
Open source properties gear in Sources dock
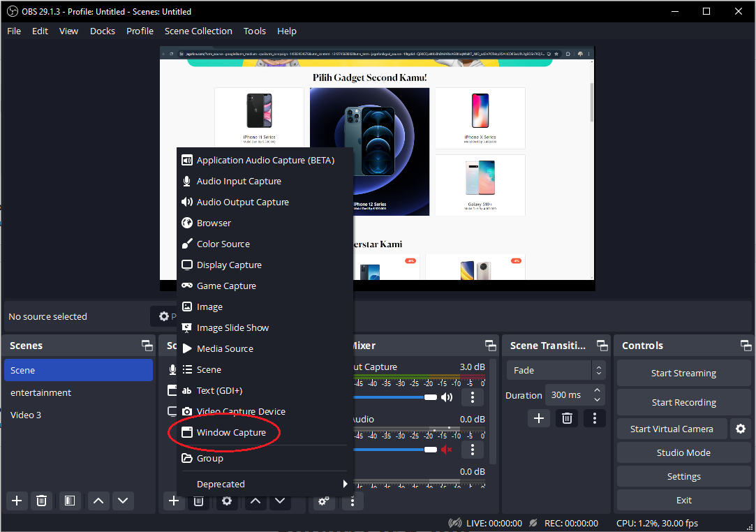pos(227,501)
